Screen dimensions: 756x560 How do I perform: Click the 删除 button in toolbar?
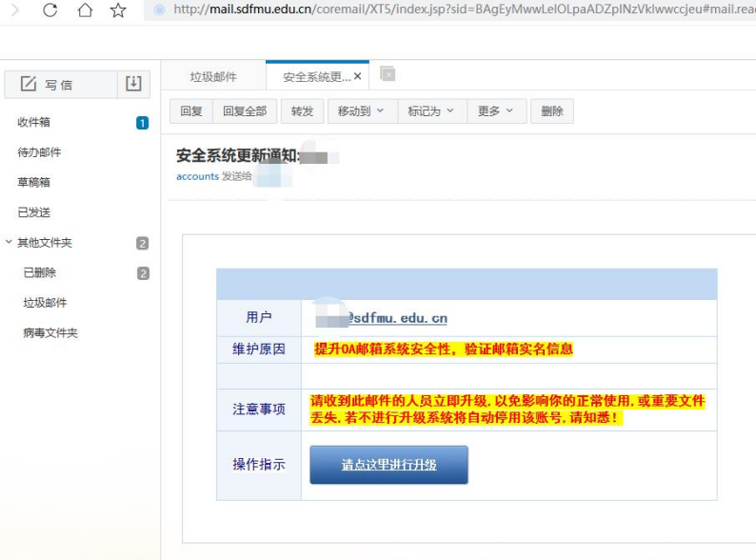click(552, 111)
